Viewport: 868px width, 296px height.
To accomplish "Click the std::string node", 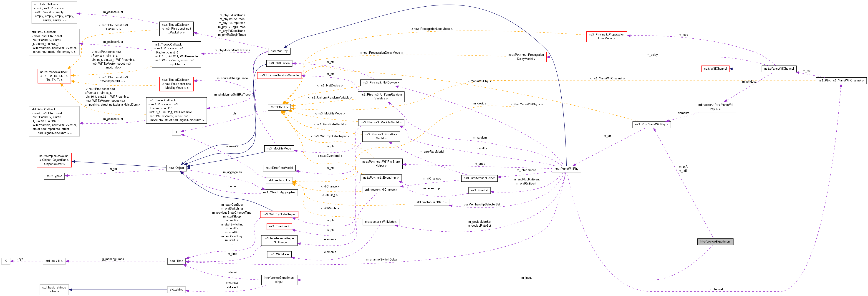I will [x=177, y=290].
